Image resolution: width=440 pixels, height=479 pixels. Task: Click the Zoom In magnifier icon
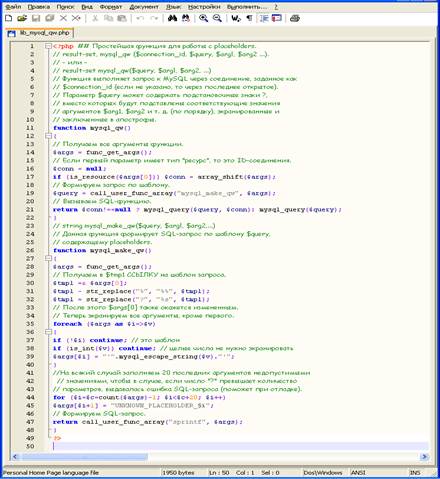203,18
